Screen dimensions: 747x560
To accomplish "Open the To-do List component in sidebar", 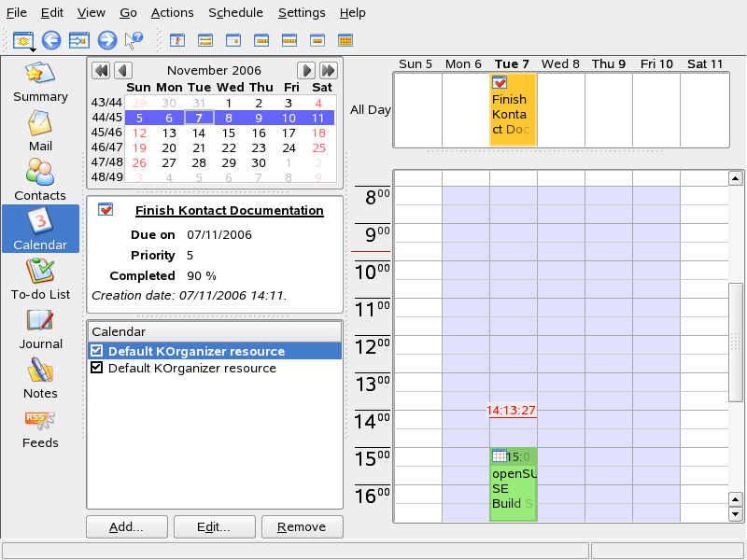I will tap(40, 279).
